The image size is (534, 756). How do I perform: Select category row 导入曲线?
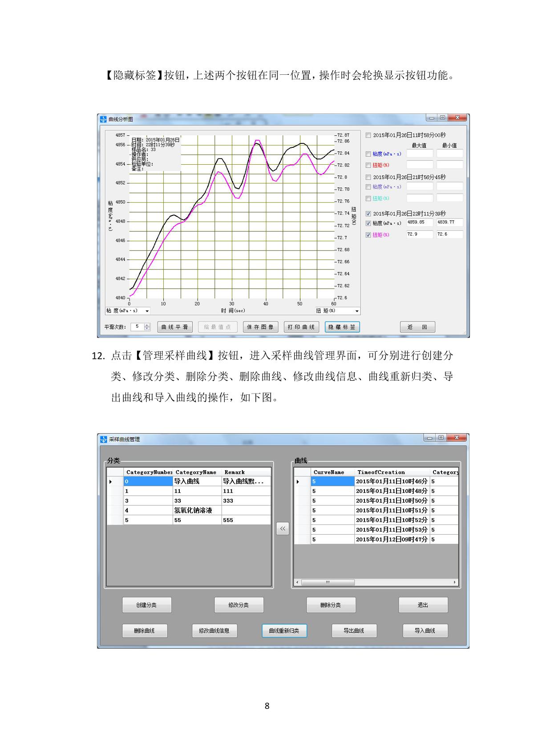pyautogui.click(x=197, y=481)
